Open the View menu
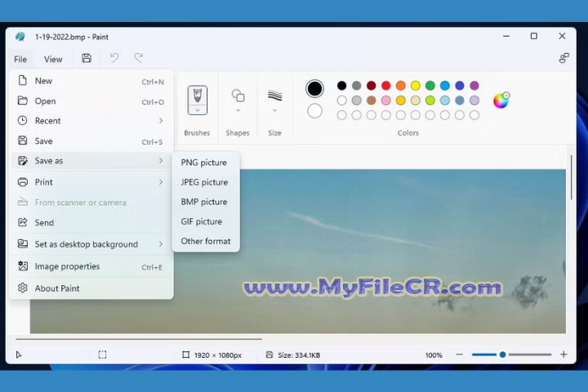The image size is (588, 392). (53, 60)
